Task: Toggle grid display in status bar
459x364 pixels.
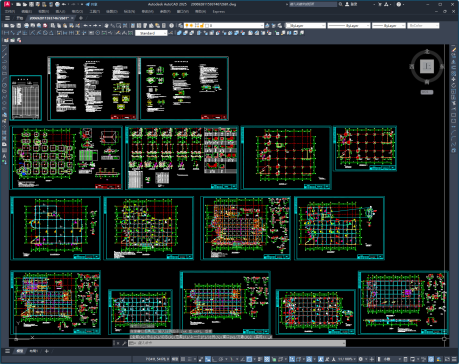Action: point(183,359)
